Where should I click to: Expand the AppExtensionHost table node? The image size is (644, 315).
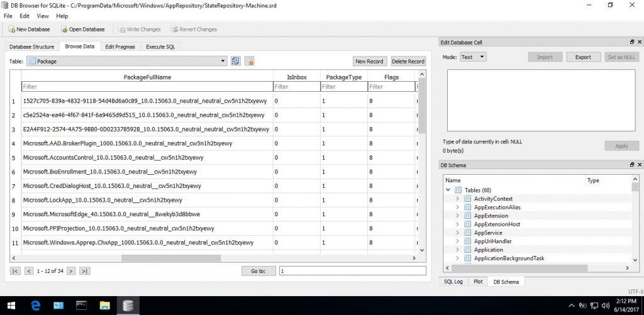tap(457, 224)
